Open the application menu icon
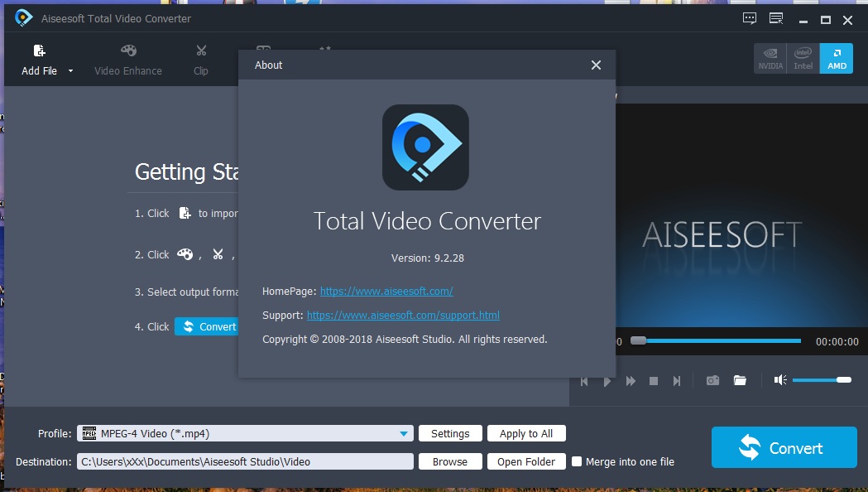 coord(775,17)
